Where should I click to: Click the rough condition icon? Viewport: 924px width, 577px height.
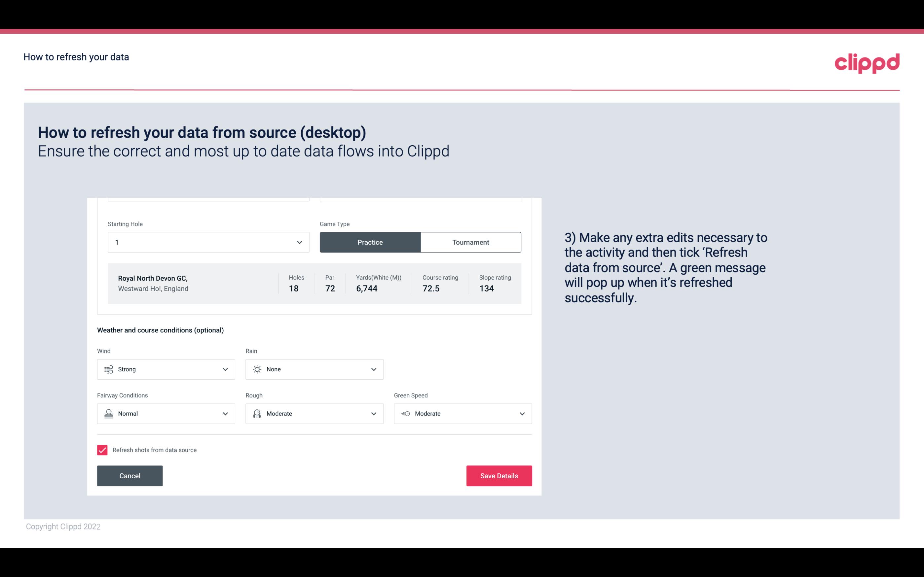(257, 414)
